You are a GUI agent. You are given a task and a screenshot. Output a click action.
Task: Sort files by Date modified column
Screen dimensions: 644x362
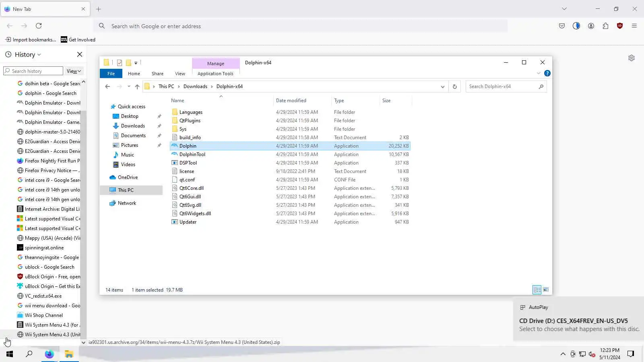pos(302,101)
